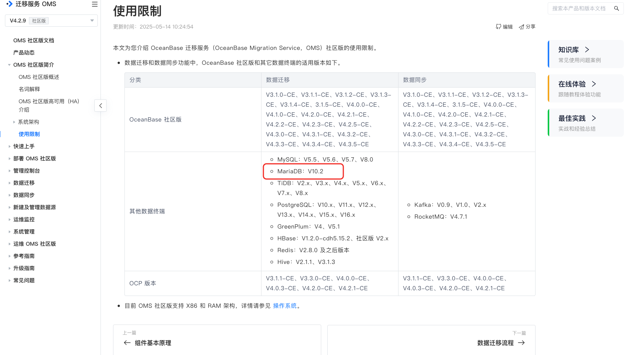Click the 常见使用问题案例 subtitle
Screen dimensions: 644x355
580,60
